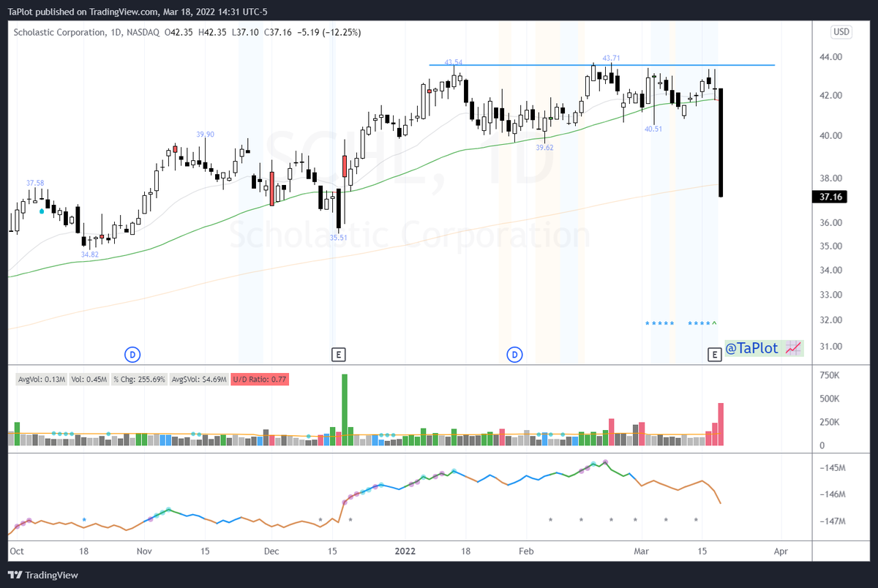Click the 39.62 low price label
The image size is (878, 588).
(544, 147)
